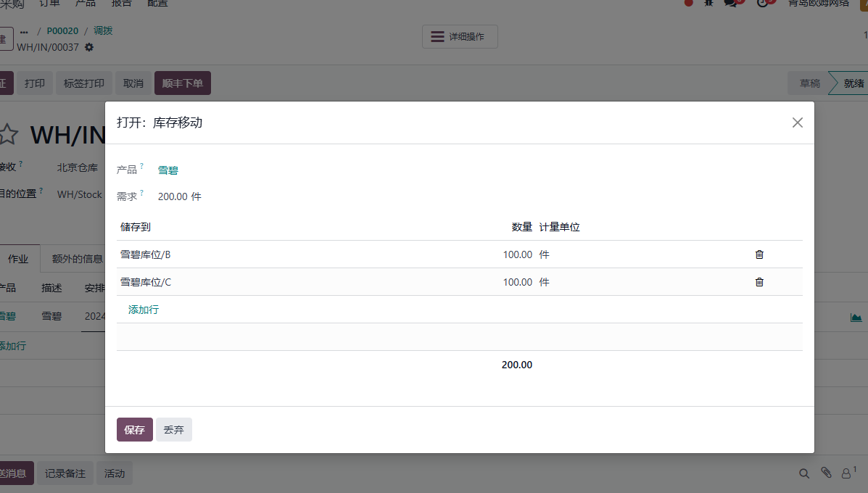Click the 顺丰下单 button
The width and height of the screenshot is (868, 493).
183,83
